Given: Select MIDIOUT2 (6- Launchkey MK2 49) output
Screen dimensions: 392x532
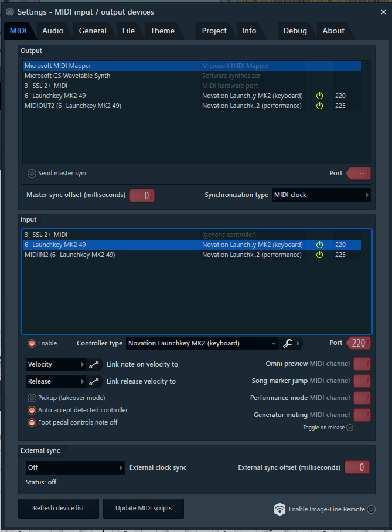Looking at the screenshot, I should [x=192, y=106].
